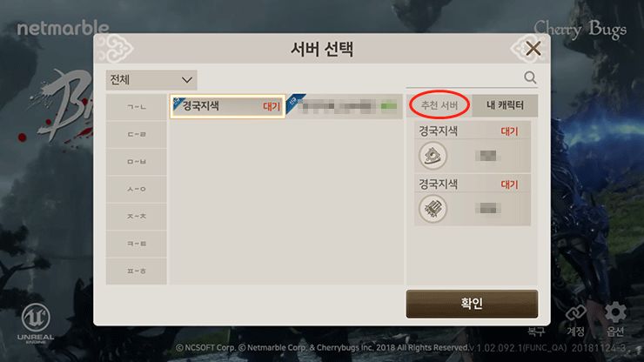Filter servers by ㅍ~ㅎ
The height and width of the screenshot is (362, 644).
137,271
